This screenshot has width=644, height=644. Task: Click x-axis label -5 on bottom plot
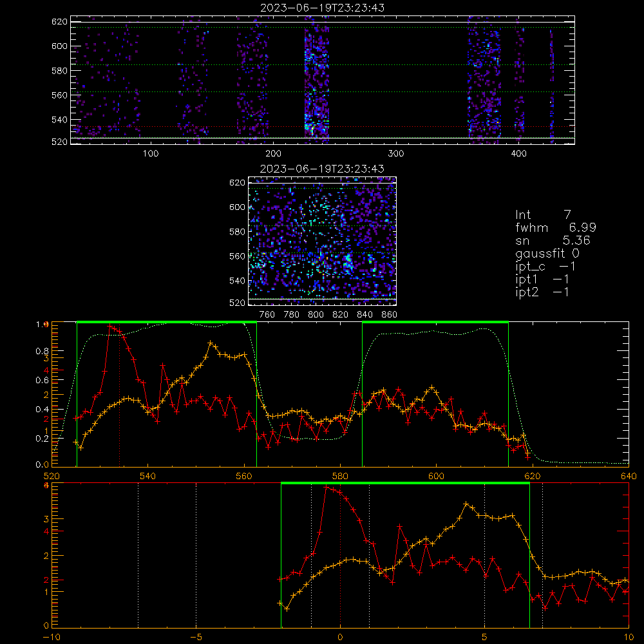coord(196,638)
